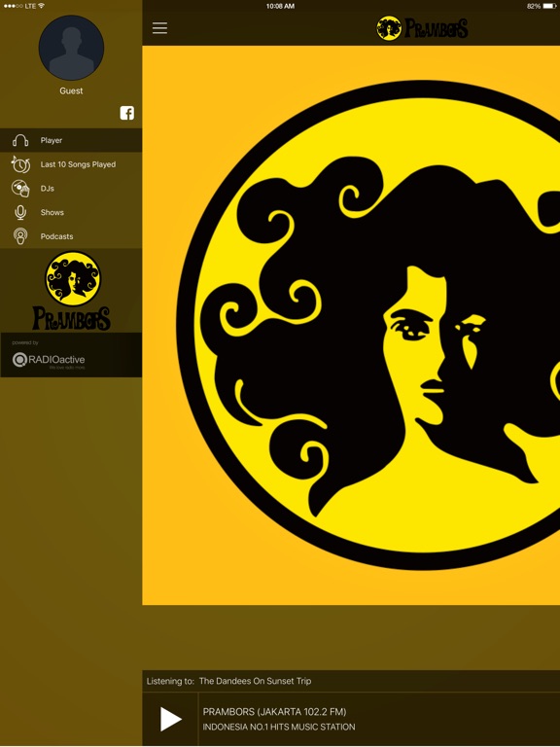This screenshot has height=747, width=560.
Task: Start playback with the play button
Action: 170,719
